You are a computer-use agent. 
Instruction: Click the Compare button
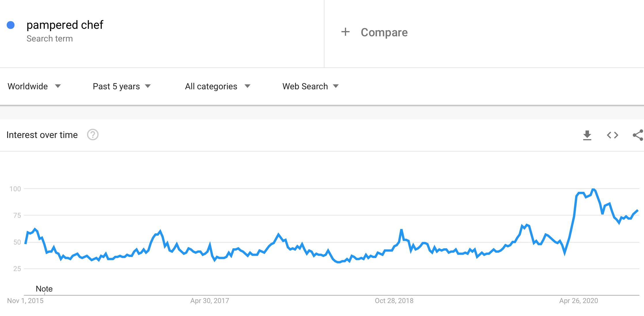(374, 32)
